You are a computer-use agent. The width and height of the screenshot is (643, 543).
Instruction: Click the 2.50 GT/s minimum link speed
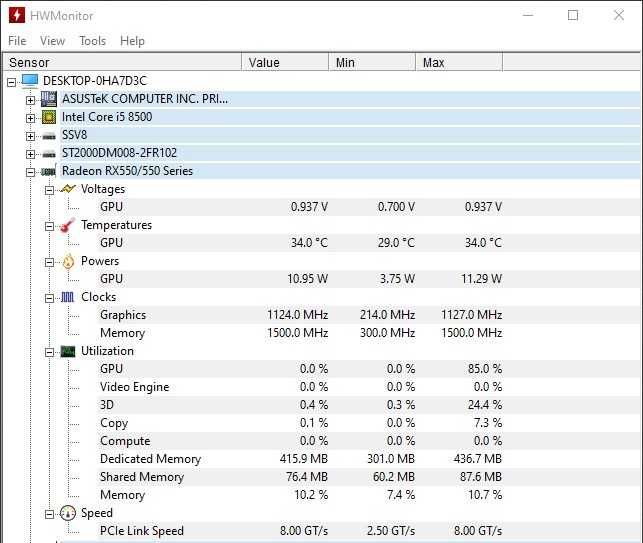point(391,531)
